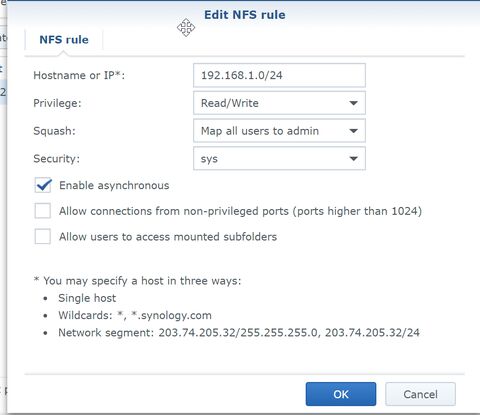Click the Allow users to access mounted subfolders label
Image resolution: width=480 pixels, height=415 pixels.
tap(168, 237)
